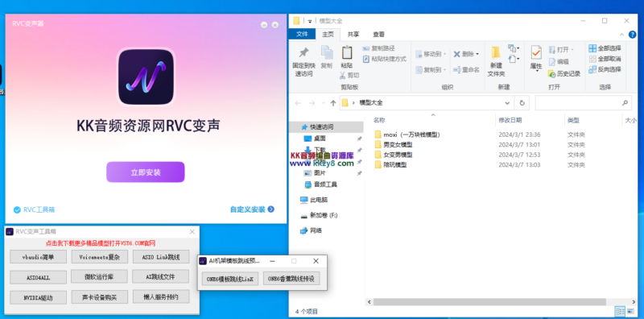Click the 剪切 scissors icon
This screenshot has width=644, height=319.
pyautogui.click(x=343, y=75)
